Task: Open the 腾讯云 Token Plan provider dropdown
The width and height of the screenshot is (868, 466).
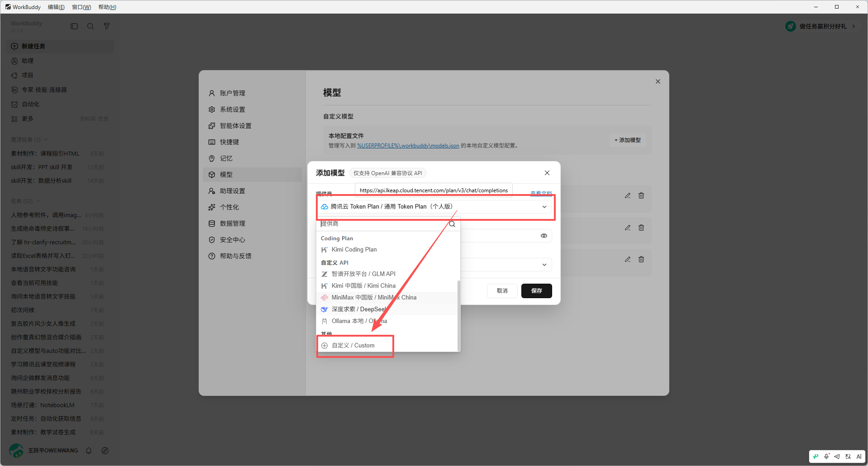Action: click(434, 207)
